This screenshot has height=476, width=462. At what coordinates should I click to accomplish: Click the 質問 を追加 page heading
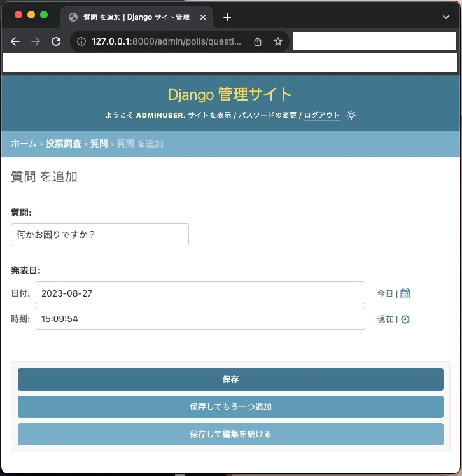[x=44, y=177]
